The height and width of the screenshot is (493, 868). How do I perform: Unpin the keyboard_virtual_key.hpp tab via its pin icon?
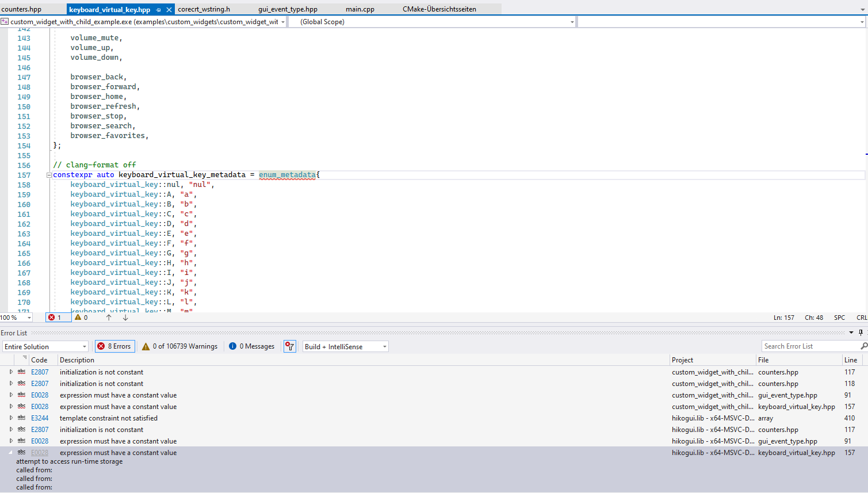coord(159,9)
